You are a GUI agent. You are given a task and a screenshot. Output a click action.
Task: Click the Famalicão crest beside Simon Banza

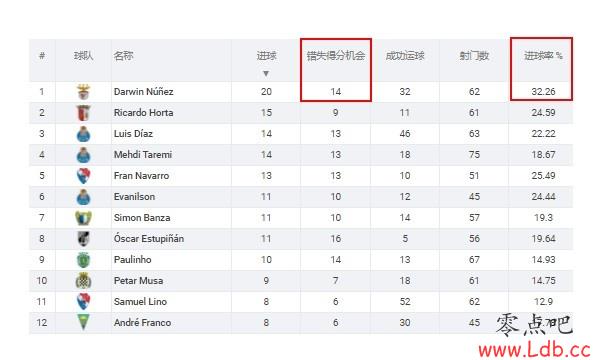tap(83, 218)
